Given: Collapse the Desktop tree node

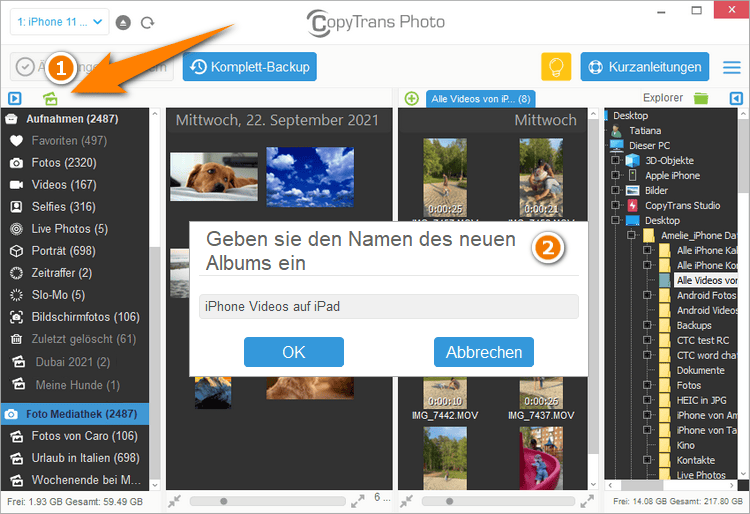Looking at the screenshot, I should [616, 220].
